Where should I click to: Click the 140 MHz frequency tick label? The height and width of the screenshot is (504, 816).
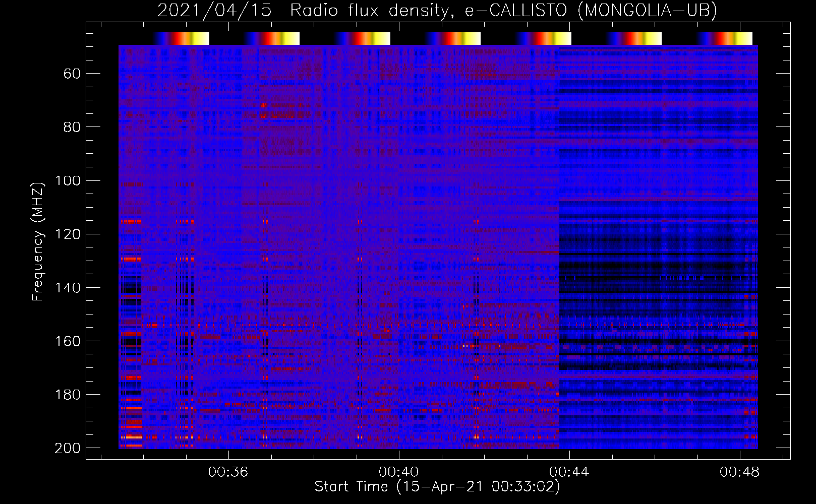click(x=68, y=287)
